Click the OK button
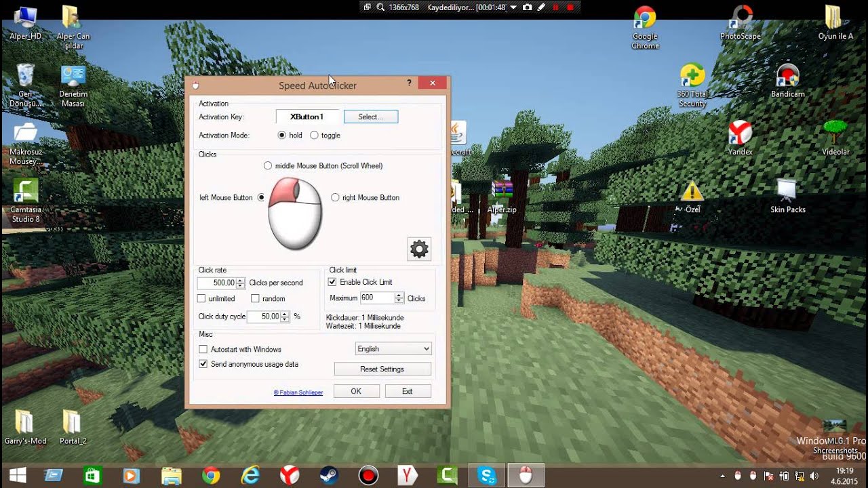Screen dimensions: 868x488 click(356, 391)
